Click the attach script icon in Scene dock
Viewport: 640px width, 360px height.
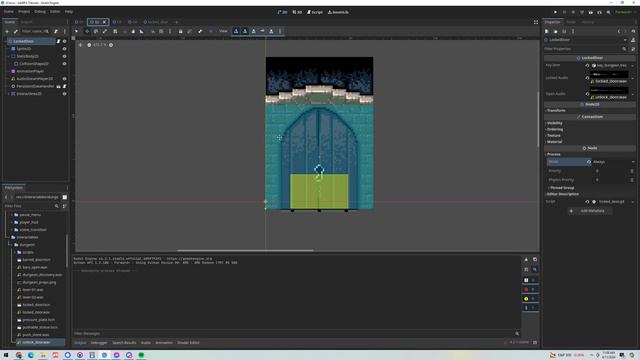pyautogui.click(x=56, y=31)
